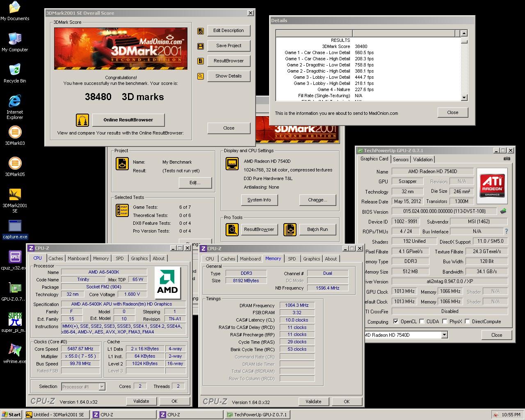Click Online ResultBrowser icon in score window
The height and width of the screenshot is (420, 525).
click(82, 120)
